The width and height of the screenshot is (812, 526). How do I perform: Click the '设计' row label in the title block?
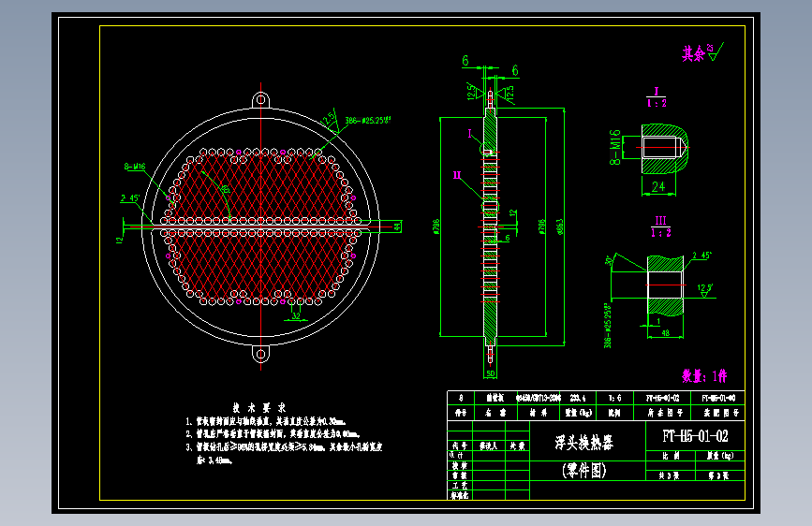point(457,455)
